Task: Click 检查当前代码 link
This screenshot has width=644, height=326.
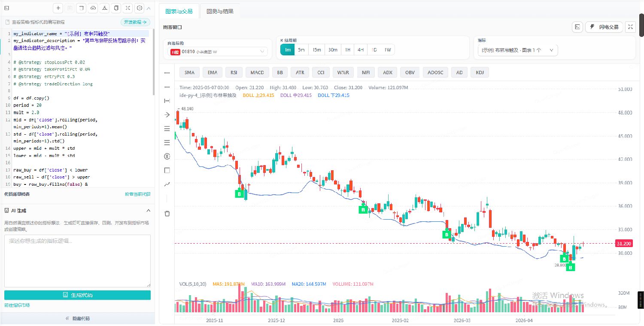Action: [138, 194]
